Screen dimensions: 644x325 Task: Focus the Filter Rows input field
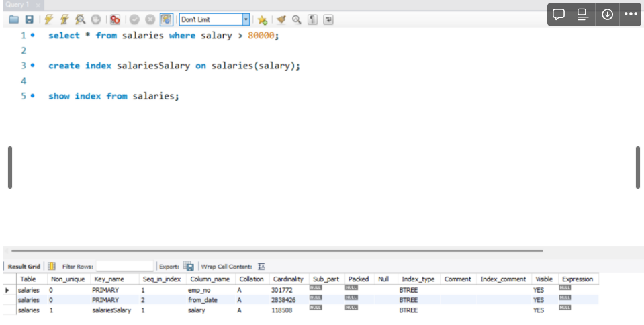(124, 266)
